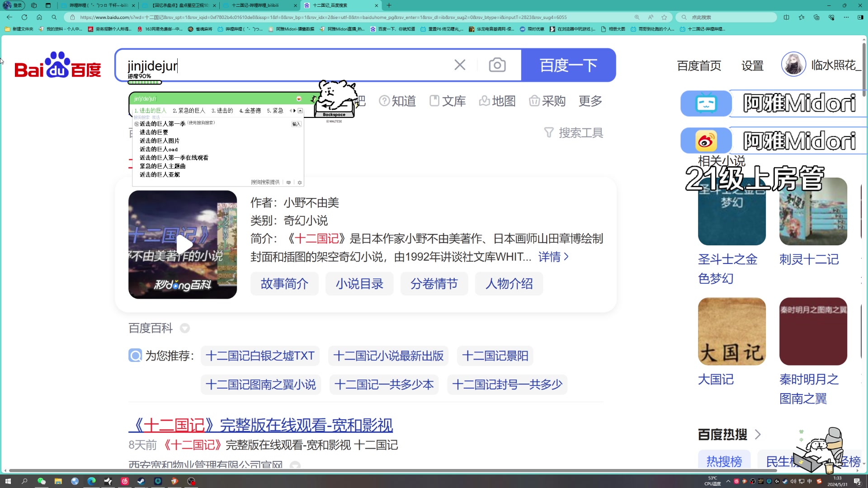
Task: Click the 百度一下 search button
Action: (568, 65)
